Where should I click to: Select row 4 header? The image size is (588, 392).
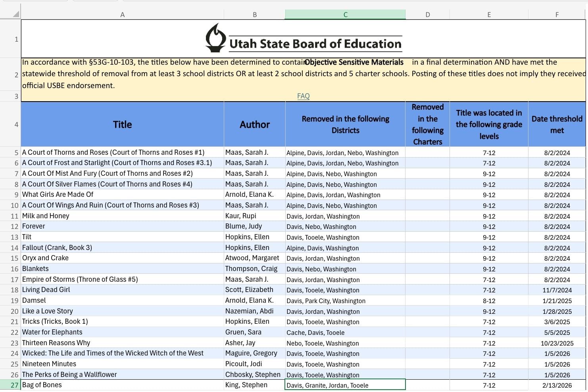click(x=16, y=124)
